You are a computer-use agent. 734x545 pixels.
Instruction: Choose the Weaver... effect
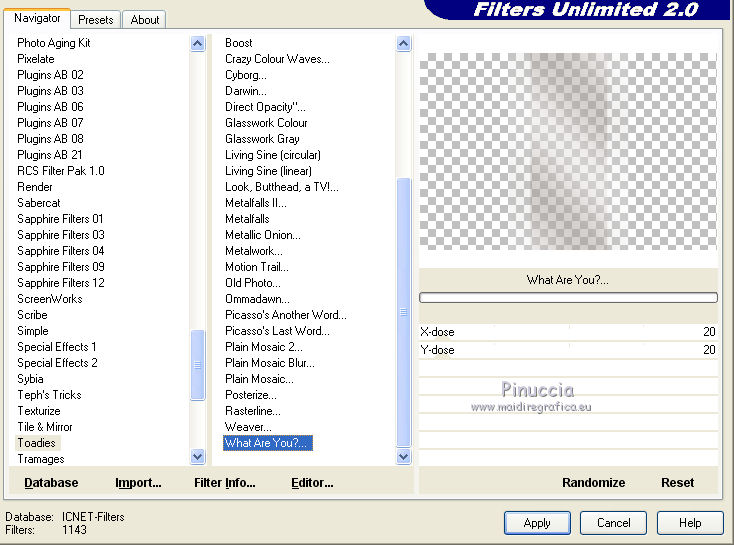(x=248, y=427)
